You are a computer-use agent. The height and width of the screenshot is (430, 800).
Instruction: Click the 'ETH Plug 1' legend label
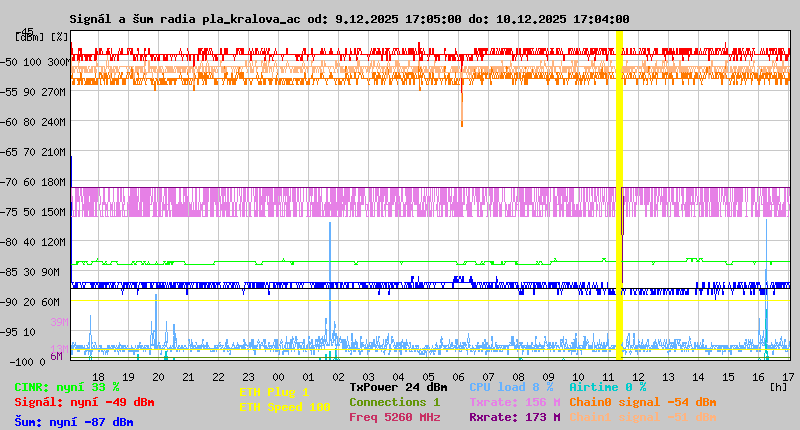click(274, 392)
